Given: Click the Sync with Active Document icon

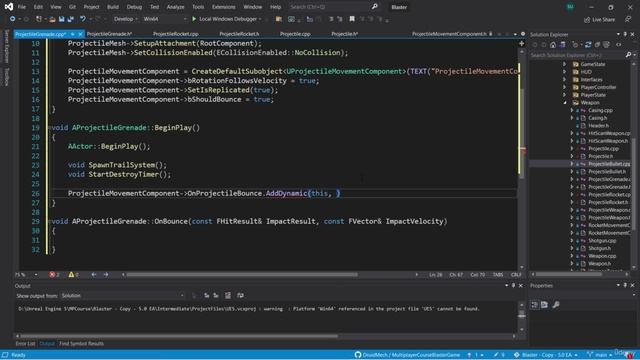Looking at the screenshot, I should 588,45.
